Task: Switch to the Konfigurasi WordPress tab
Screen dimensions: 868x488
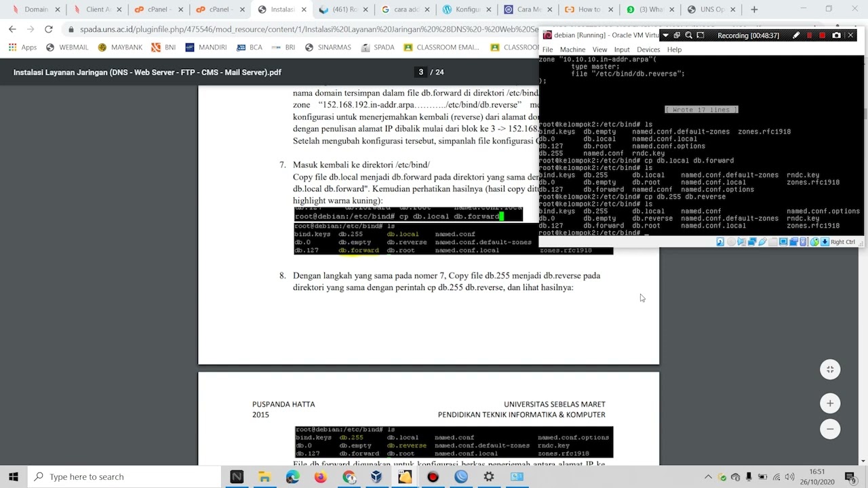Action: [466, 9]
